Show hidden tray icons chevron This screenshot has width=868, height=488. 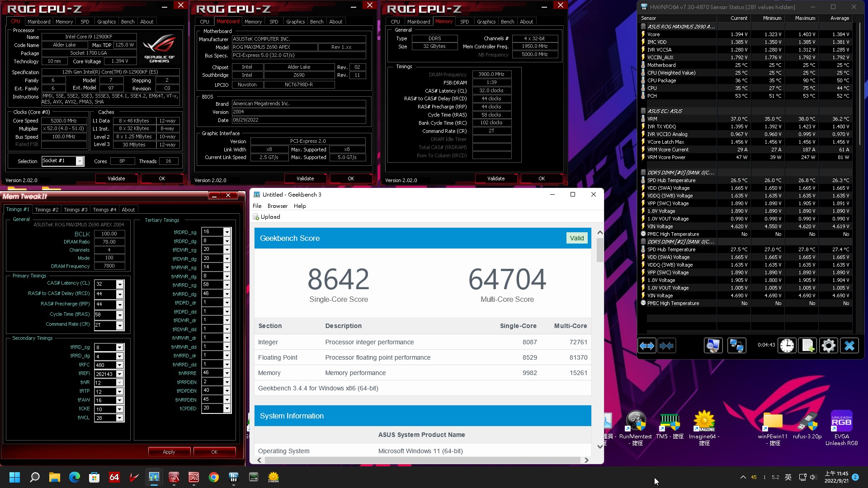[743, 477]
